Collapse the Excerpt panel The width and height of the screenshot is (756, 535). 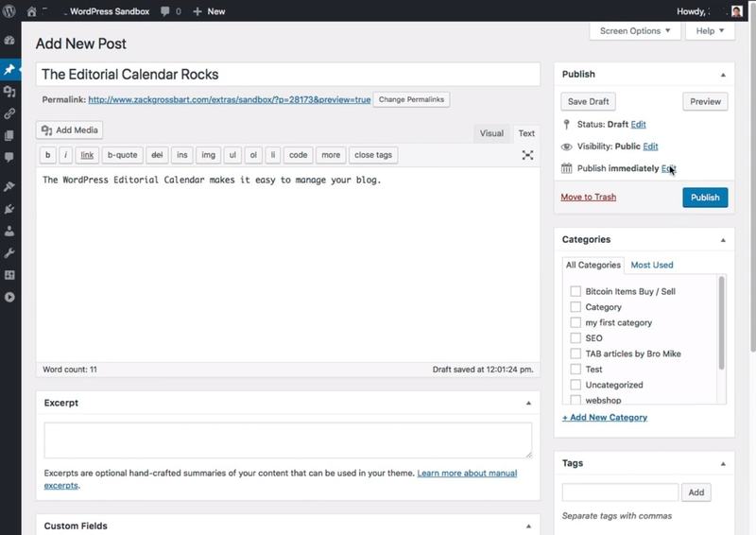pyautogui.click(x=528, y=404)
